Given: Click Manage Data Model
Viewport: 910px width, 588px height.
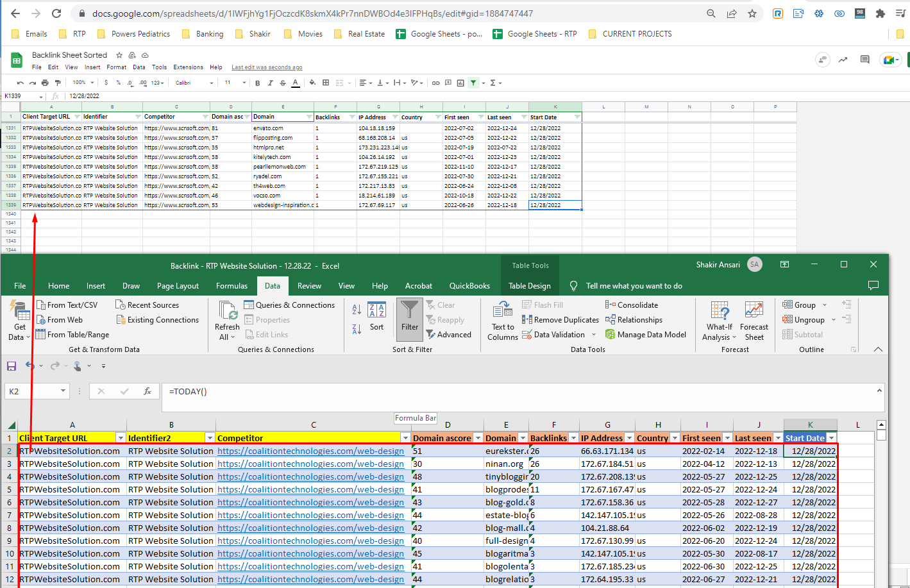Looking at the screenshot, I should 645,335.
